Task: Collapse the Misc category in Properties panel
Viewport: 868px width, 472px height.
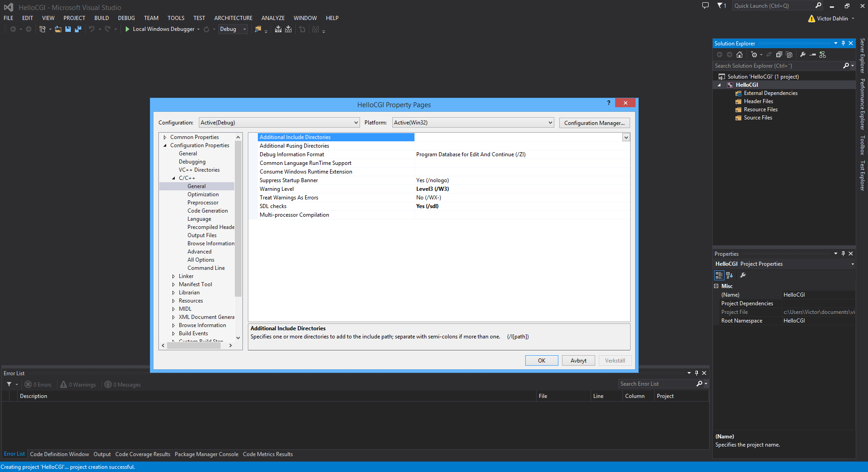Action: click(716, 286)
